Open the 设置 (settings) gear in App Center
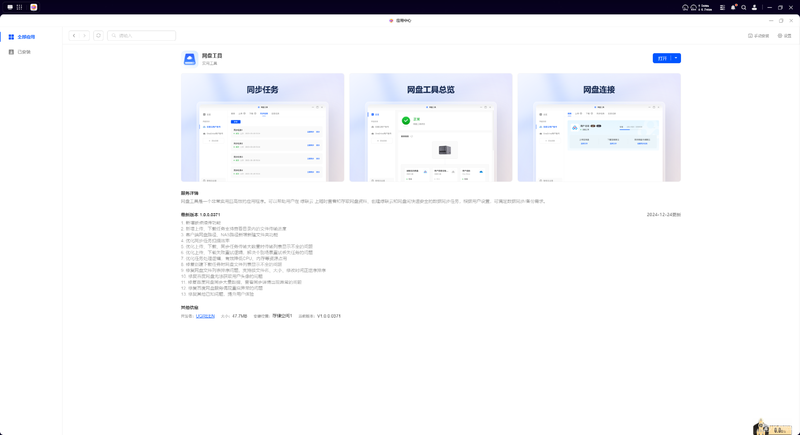This screenshot has height=435, width=800. coord(784,36)
